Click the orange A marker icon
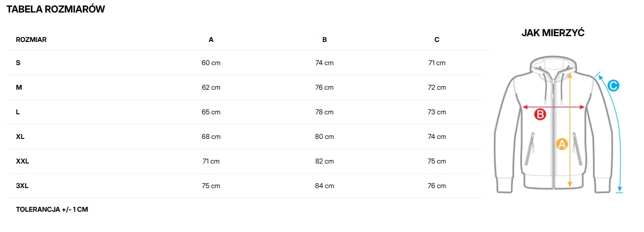Image resolution: width=644 pixels, height=232 pixels. pos(562,144)
